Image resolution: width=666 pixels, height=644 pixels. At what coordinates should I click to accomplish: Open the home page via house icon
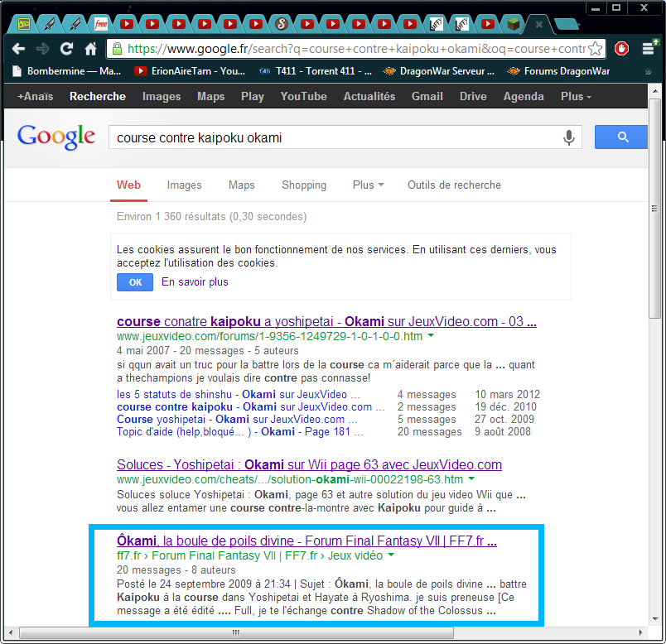coord(90,49)
